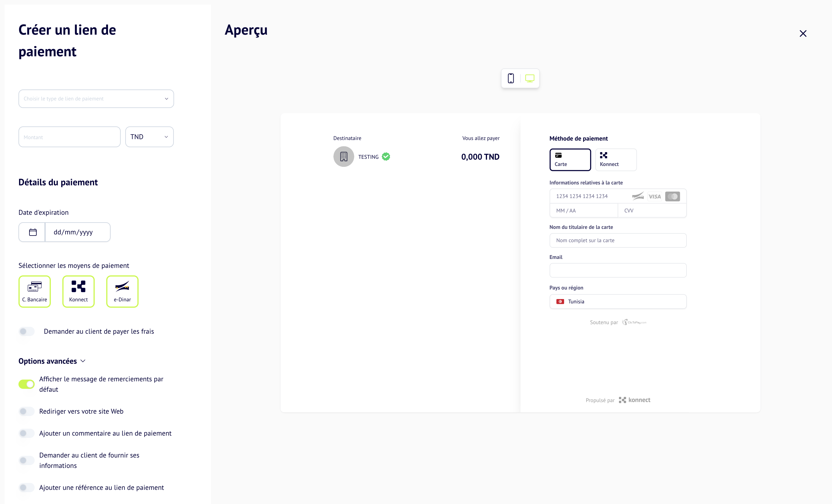Switch preview to mobile view
The height and width of the screenshot is (504, 832).
coord(511,78)
